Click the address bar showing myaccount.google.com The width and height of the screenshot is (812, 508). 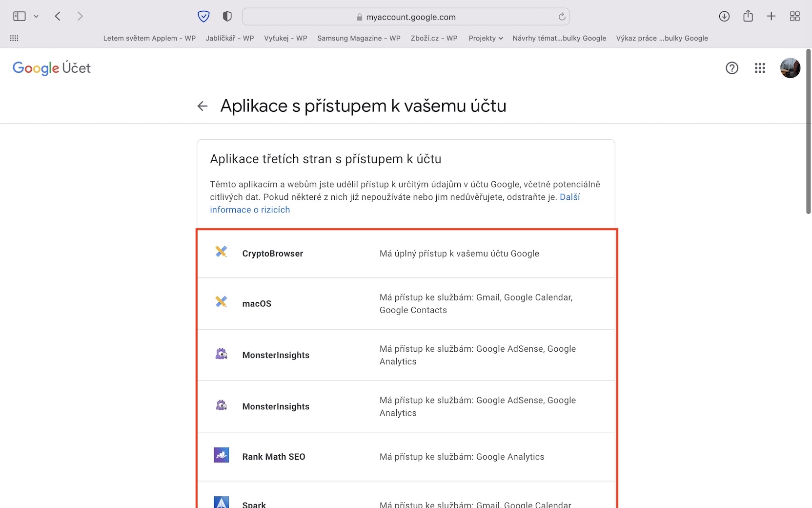(406, 17)
